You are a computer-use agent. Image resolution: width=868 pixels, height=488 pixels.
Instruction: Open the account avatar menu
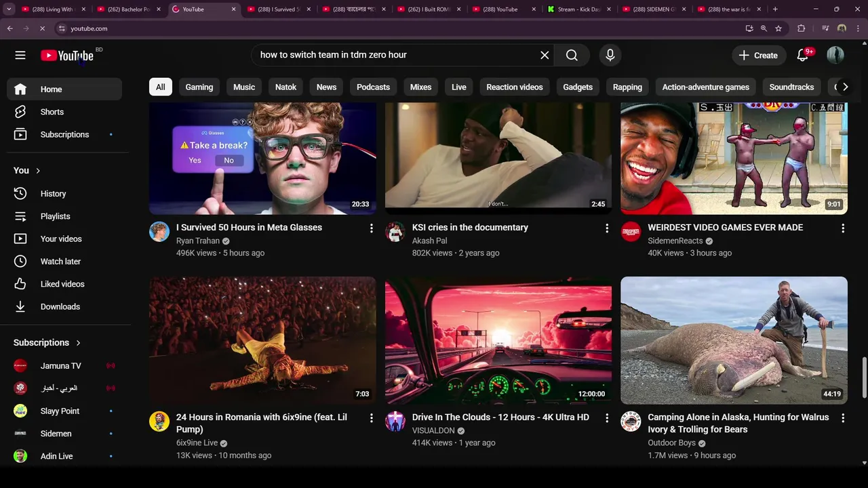835,55
